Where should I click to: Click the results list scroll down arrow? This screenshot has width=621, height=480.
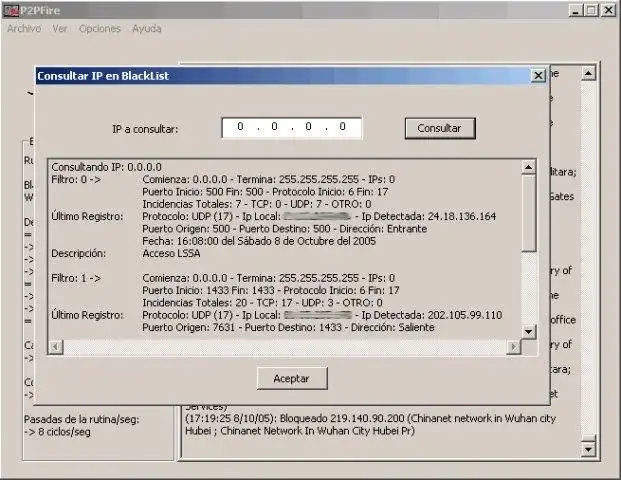tap(528, 332)
